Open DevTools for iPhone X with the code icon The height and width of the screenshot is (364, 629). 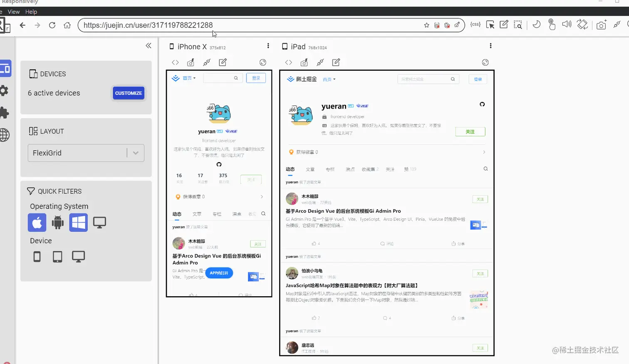(x=175, y=62)
